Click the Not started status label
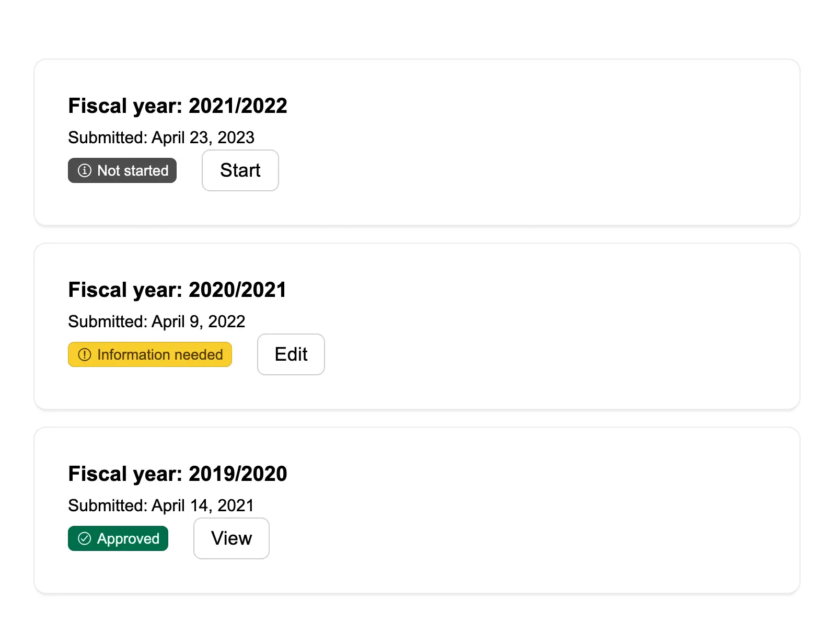 pyautogui.click(x=133, y=170)
